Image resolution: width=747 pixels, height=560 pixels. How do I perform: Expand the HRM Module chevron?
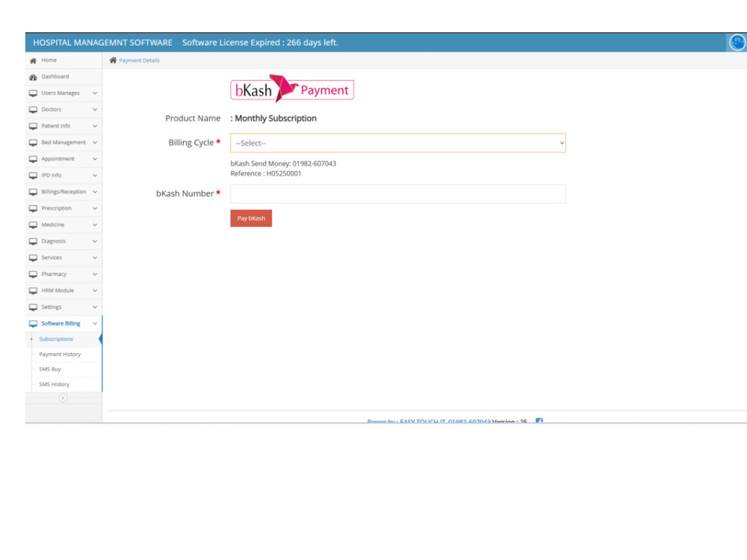pos(95,290)
